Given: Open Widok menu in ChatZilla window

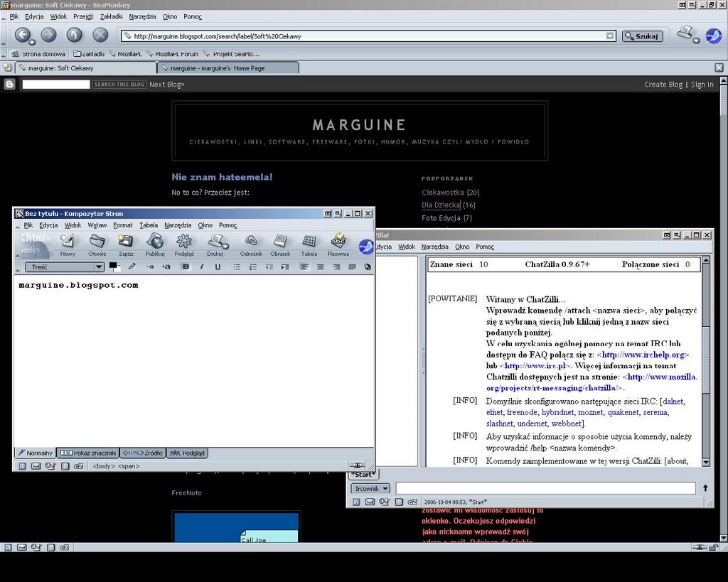Looking at the screenshot, I should (x=406, y=247).
